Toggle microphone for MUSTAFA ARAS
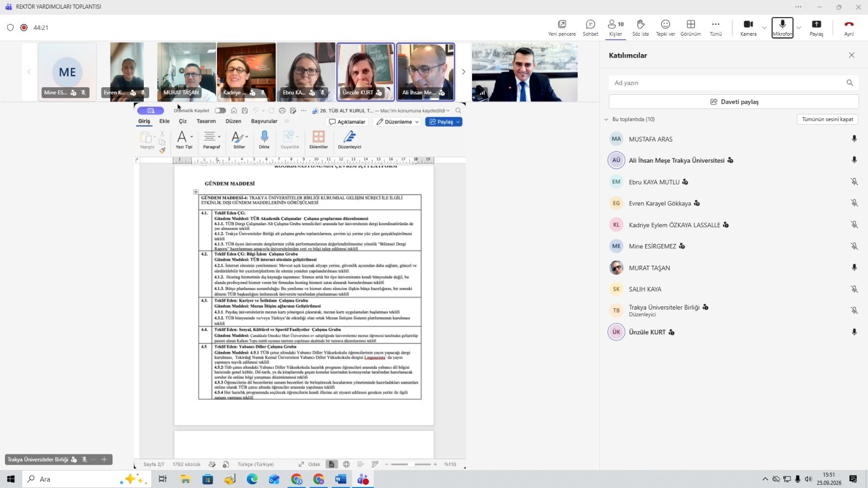 854,139
